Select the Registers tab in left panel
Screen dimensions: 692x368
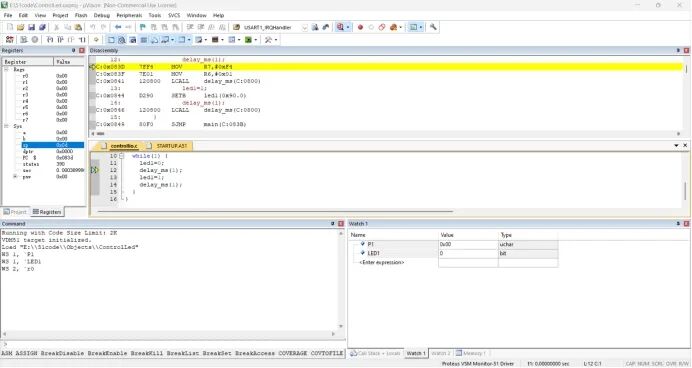[47, 212]
